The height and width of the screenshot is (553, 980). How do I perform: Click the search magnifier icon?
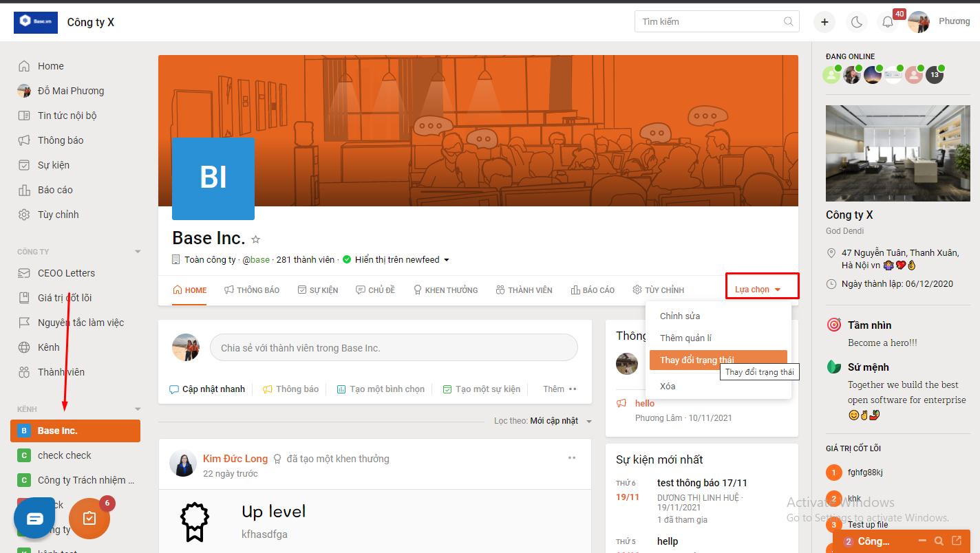[789, 21]
